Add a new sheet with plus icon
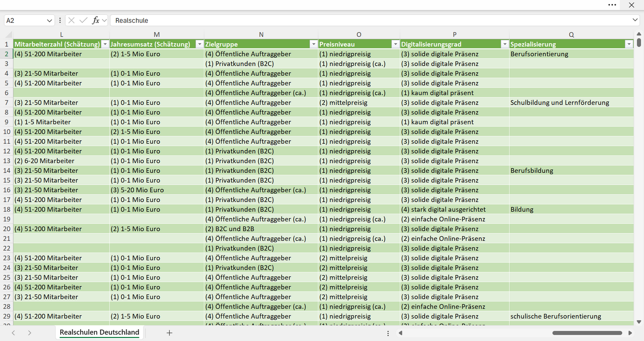 click(169, 333)
